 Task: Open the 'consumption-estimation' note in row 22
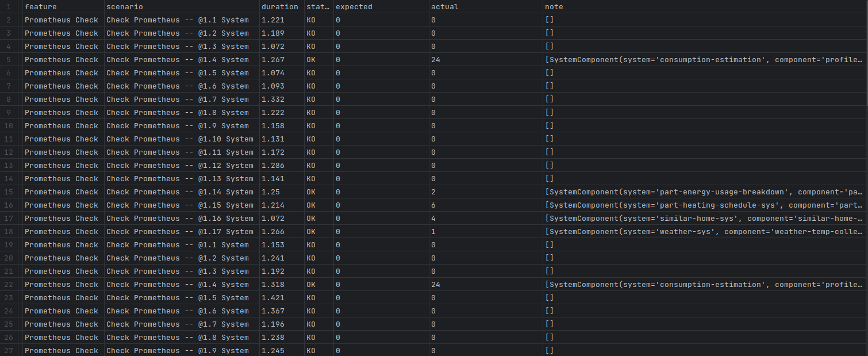[x=704, y=285]
